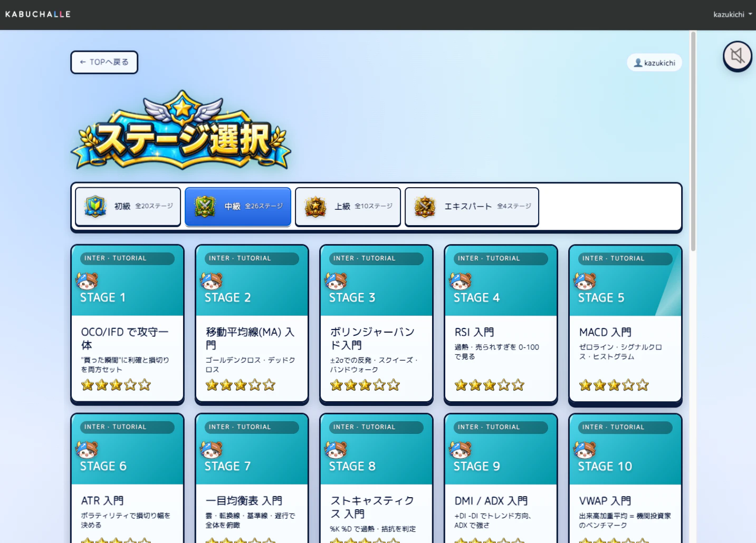The height and width of the screenshot is (543, 756).
Task: Open the STAGE 9 heading
Action: click(477, 467)
